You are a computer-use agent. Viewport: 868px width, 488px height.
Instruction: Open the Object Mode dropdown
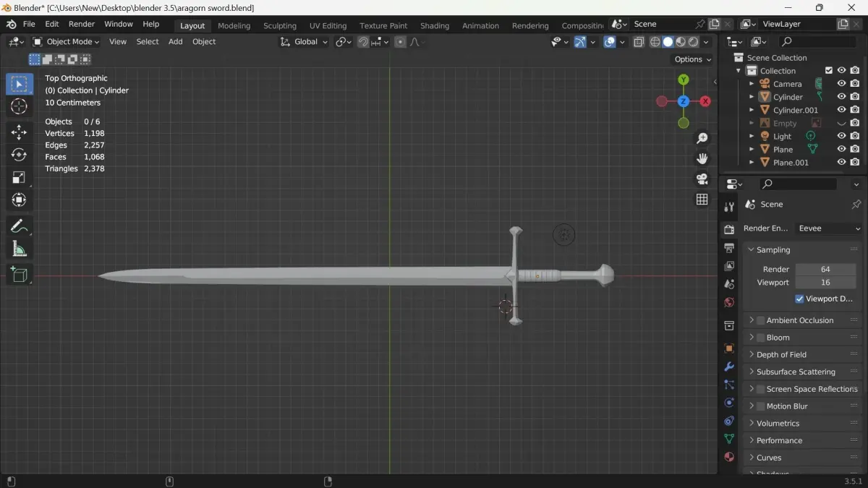pos(66,42)
